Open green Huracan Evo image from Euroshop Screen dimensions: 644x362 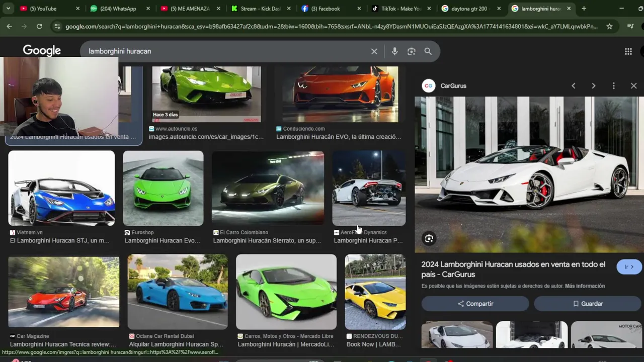(x=163, y=188)
